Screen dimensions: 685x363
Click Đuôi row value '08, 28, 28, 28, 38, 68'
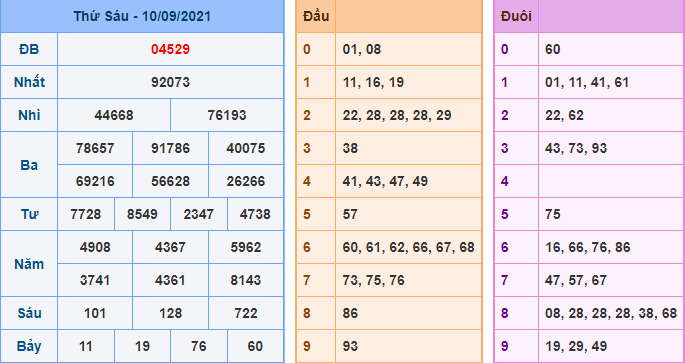(611, 313)
